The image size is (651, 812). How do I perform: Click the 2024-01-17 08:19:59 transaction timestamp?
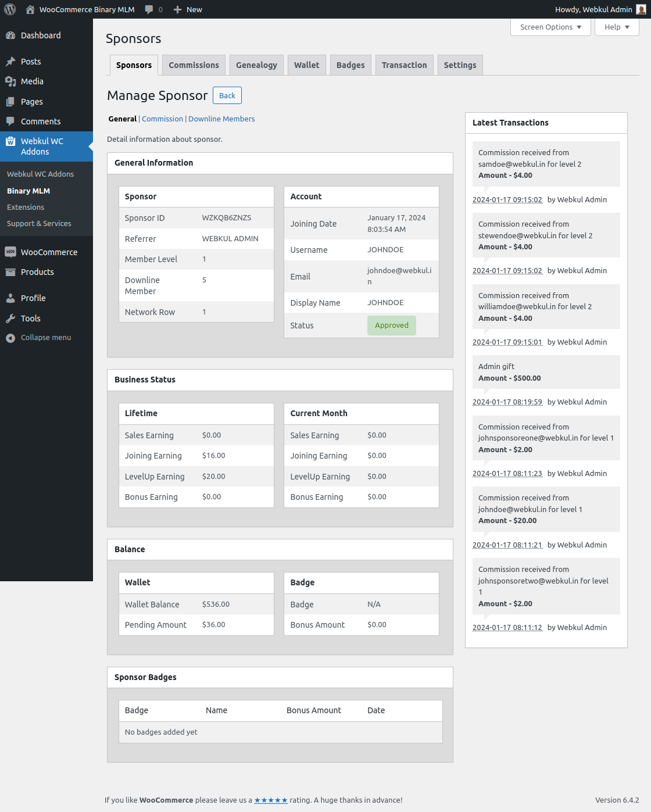507,402
